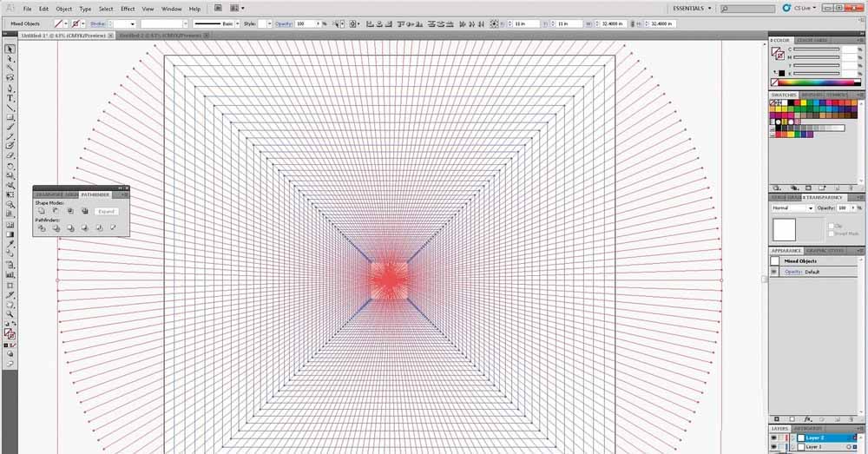
Task: Click Unite shape mode in Pathfinder
Action: (x=42, y=211)
